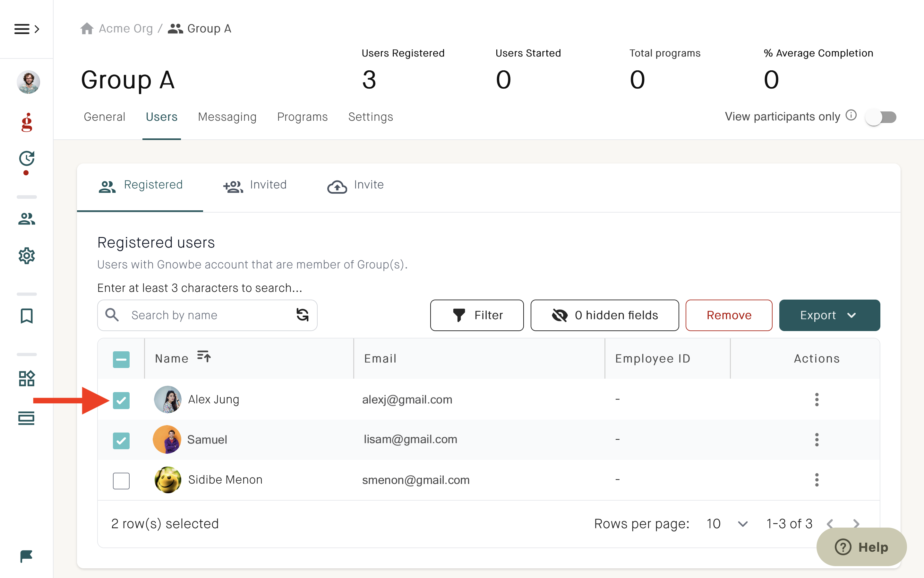Image resolution: width=924 pixels, height=578 pixels.
Task: Open the user profile avatar in sidebar
Action: (28, 82)
